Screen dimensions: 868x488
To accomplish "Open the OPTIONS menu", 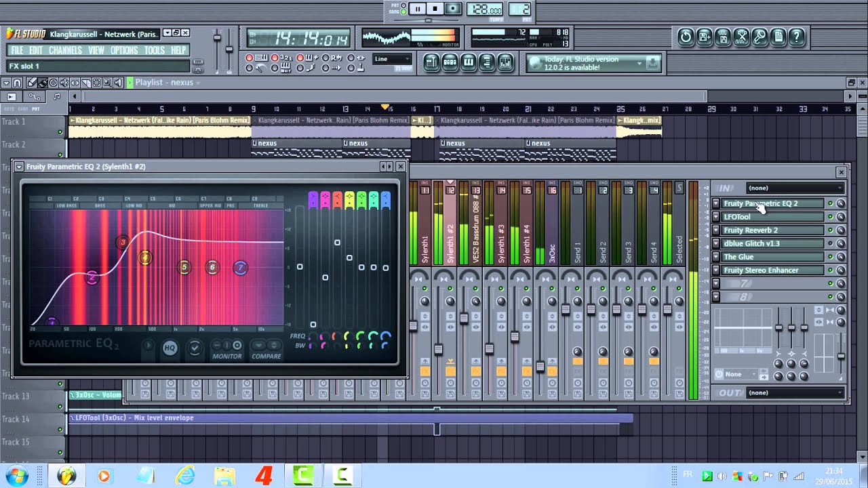I will coord(124,51).
